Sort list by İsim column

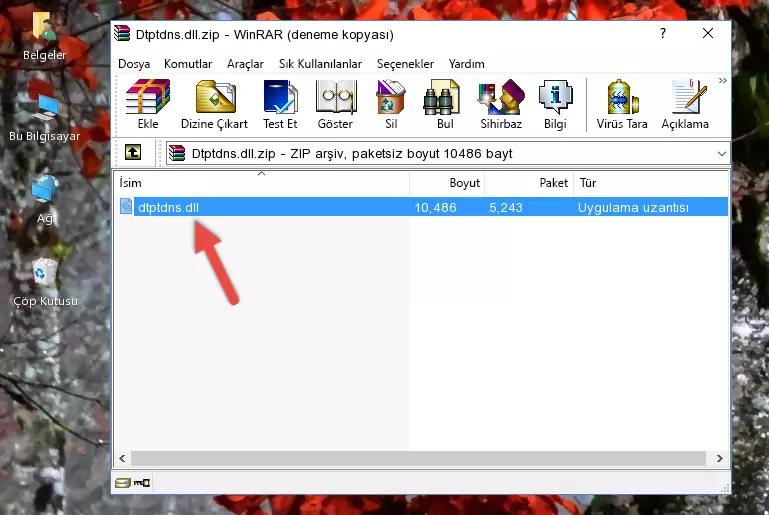pos(262,183)
